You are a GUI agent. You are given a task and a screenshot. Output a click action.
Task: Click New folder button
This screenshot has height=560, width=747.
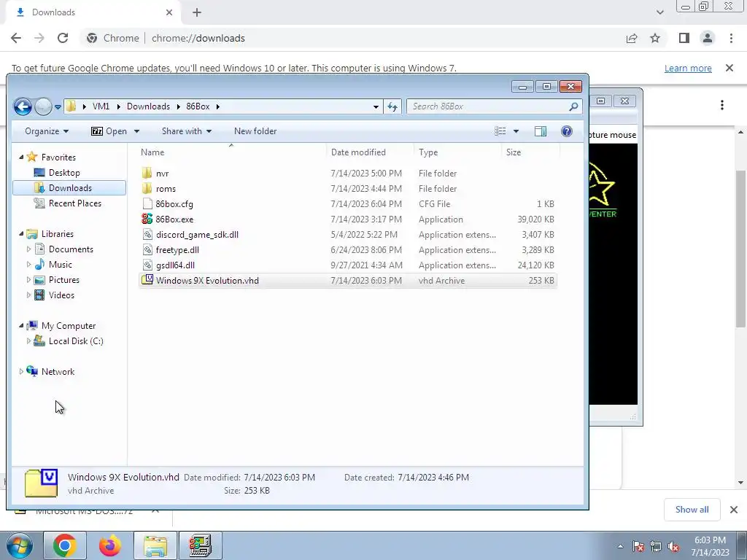coord(255,131)
